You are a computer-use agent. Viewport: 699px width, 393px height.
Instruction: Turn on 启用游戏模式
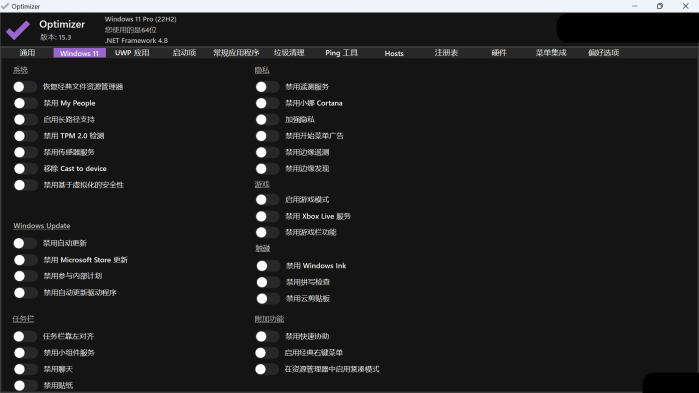[267, 200]
